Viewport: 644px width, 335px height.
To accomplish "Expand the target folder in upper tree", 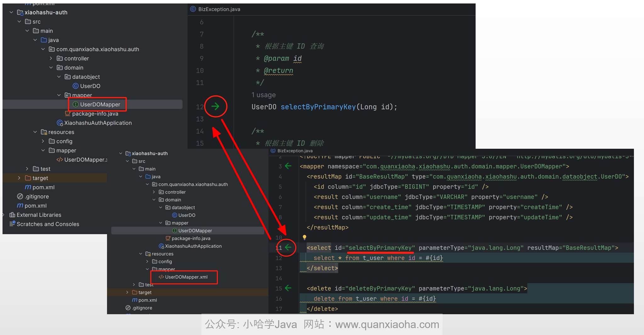I will pos(19,178).
